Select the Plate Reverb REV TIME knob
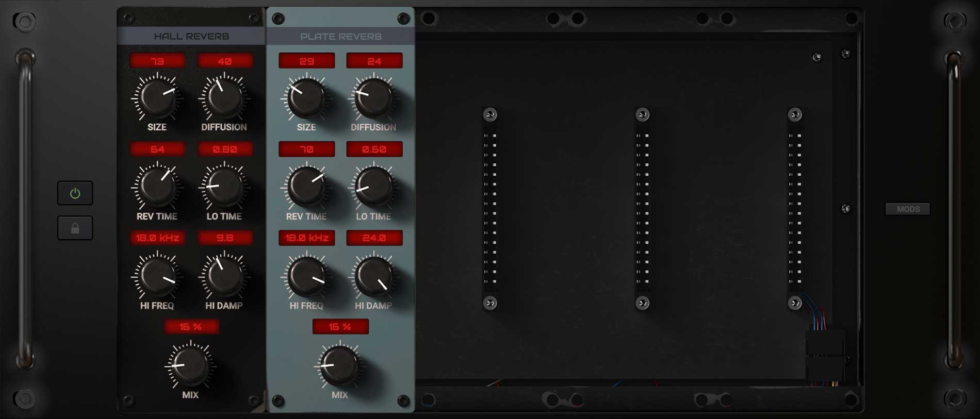The width and height of the screenshot is (980, 419). point(306,187)
